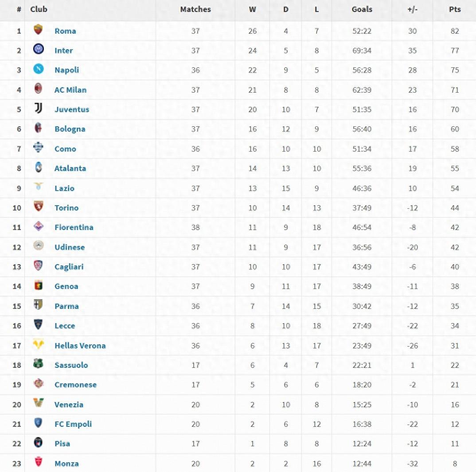Viewport: 476px width, 472px height.
Task: Open the Atalanta team link
Action: (x=70, y=168)
